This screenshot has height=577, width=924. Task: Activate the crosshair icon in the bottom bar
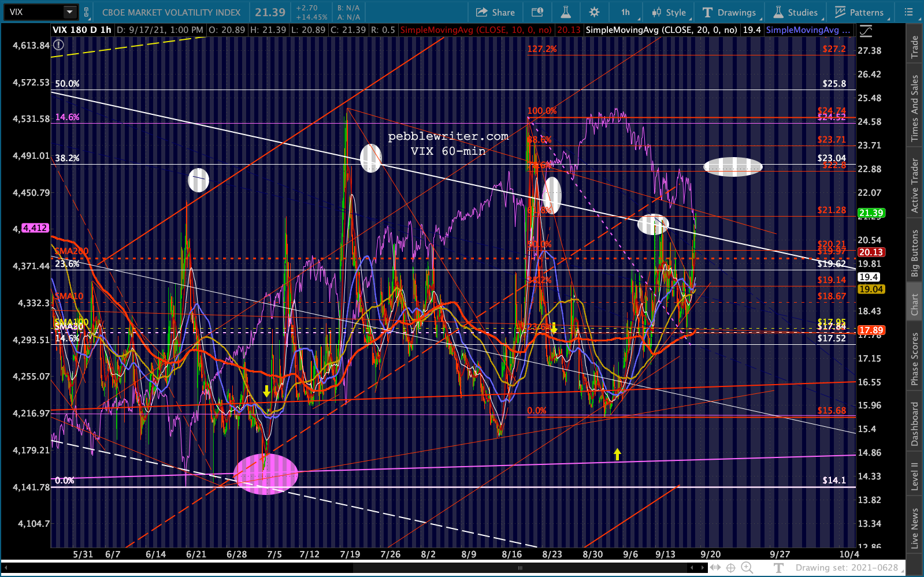coord(730,568)
